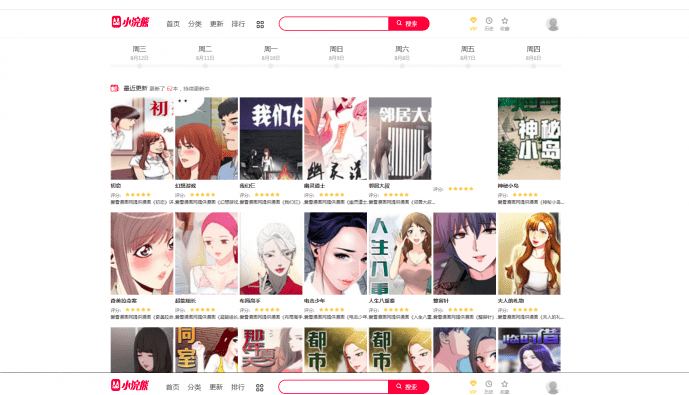Click the 小浣熊 logo in the upper header

131,22
